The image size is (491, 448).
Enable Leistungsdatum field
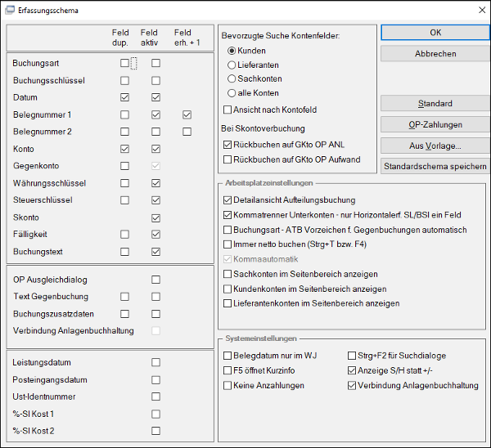click(x=156, y=362)
